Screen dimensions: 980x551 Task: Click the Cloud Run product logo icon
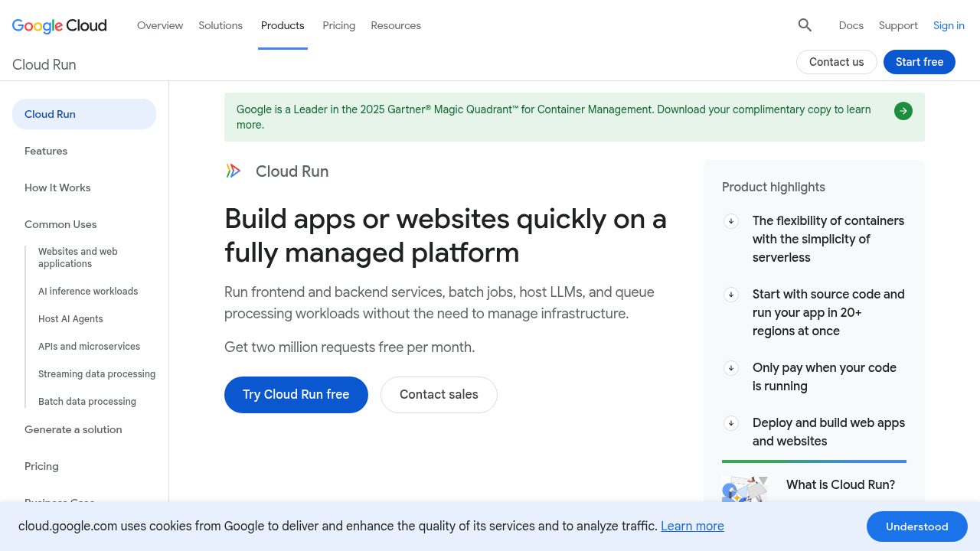234,171
